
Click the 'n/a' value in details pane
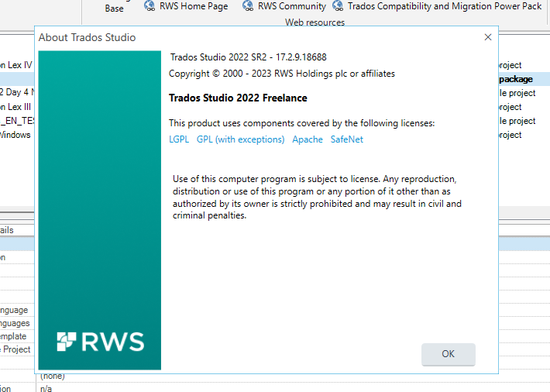46,388
